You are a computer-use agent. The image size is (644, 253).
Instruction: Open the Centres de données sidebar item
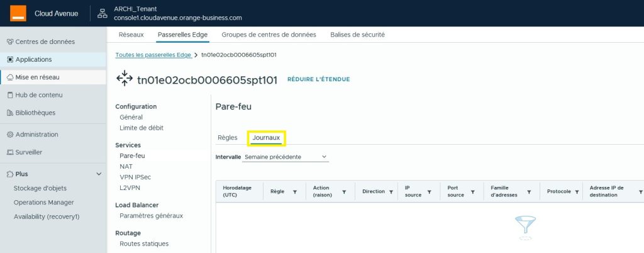[x=44, y=42]
